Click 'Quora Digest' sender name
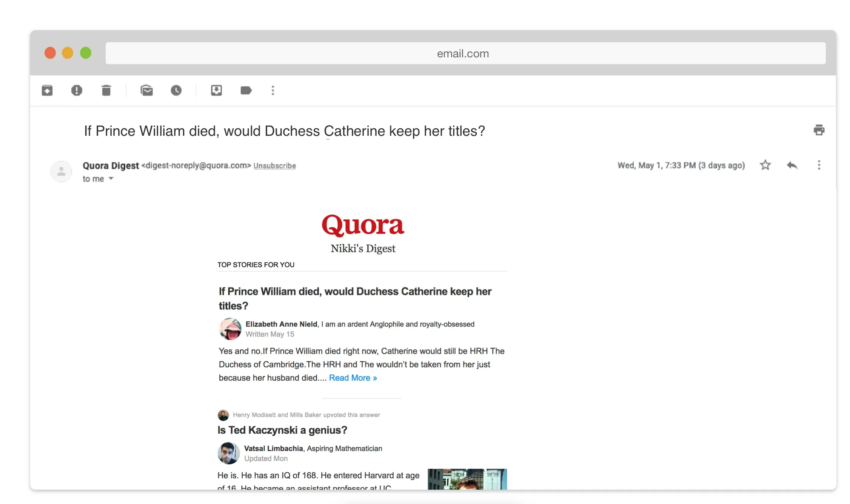This screenshot has width=850, height=504. pos(111,166)
